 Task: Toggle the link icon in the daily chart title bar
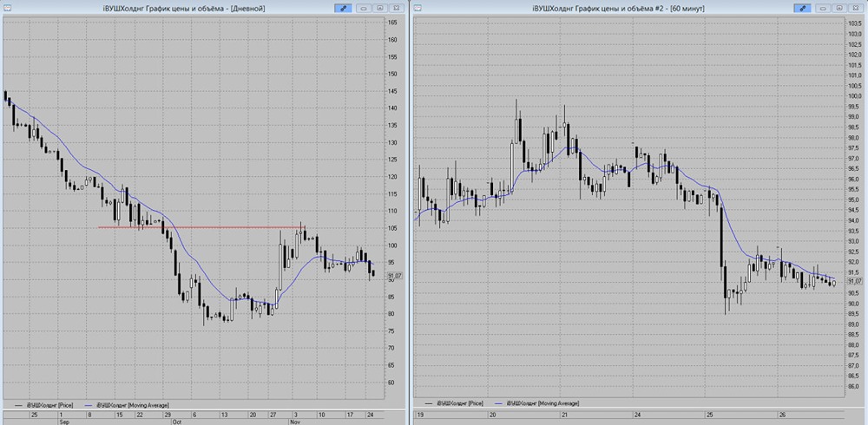pos(343,9)
